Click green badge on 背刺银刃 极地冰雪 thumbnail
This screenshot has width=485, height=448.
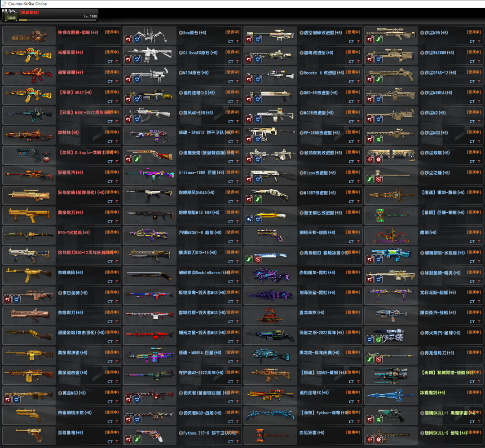pyautogui.click(x=249, y=259)
